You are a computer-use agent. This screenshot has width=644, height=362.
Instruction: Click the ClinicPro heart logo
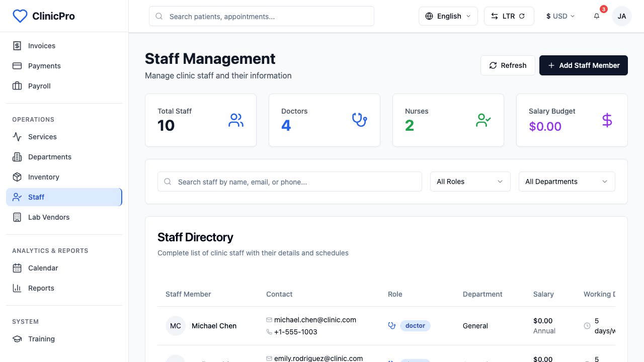pos(20,16)
